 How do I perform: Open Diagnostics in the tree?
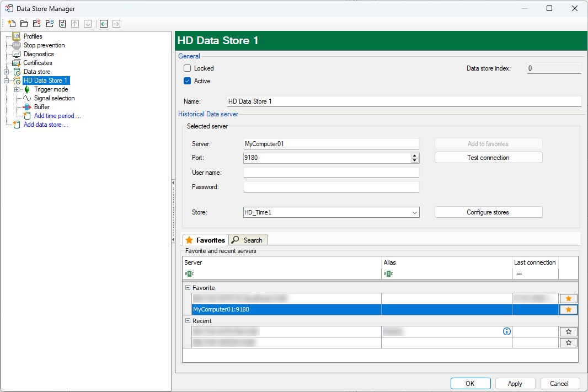(38, 54)
